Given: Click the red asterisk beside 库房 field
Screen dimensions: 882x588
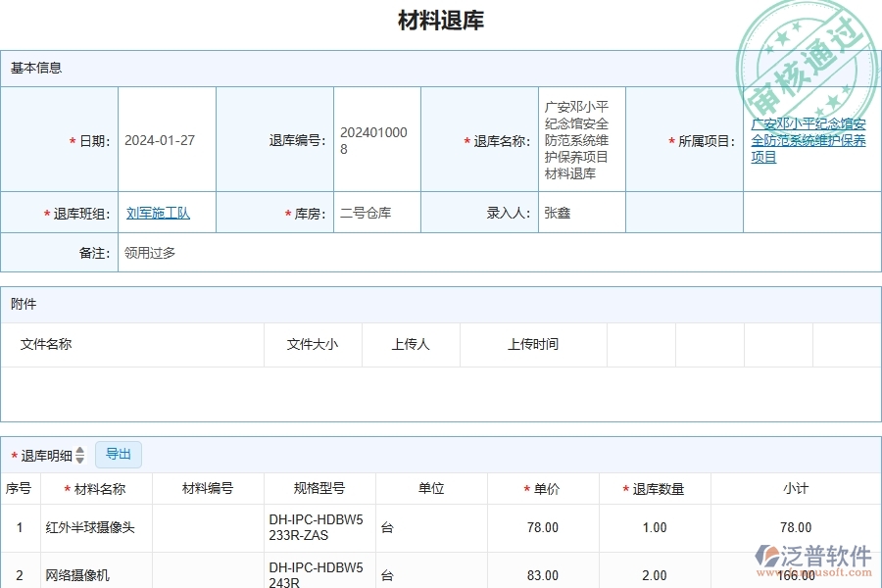Looking at the screenshot, I should pyautogui.click(x=288, y=212).
